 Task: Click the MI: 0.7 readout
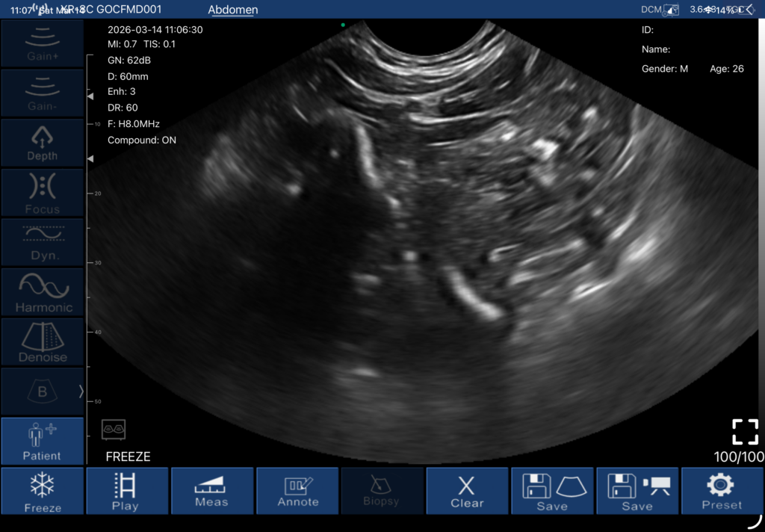123,44
